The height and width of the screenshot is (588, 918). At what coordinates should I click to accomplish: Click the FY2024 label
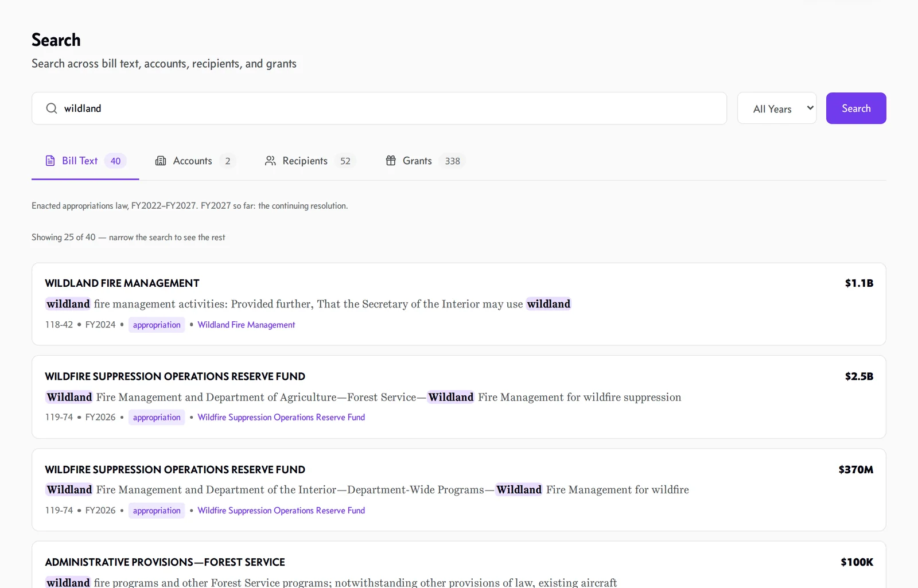(x=100, y=325)
